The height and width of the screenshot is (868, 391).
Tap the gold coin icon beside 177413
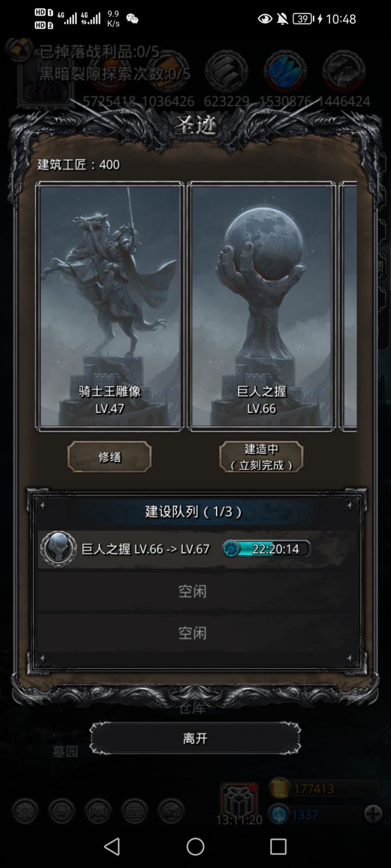tap(279, 788)
